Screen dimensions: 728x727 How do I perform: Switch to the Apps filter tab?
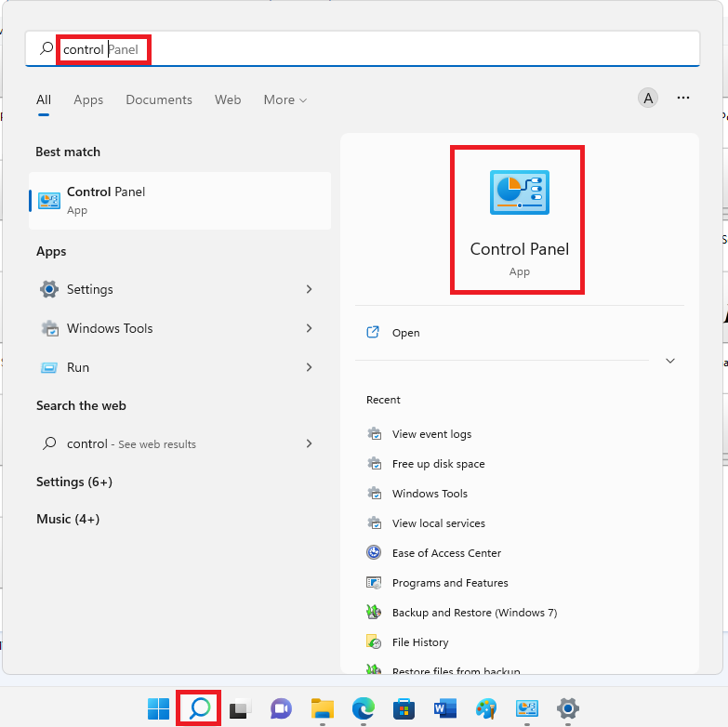tap(88, 99)
